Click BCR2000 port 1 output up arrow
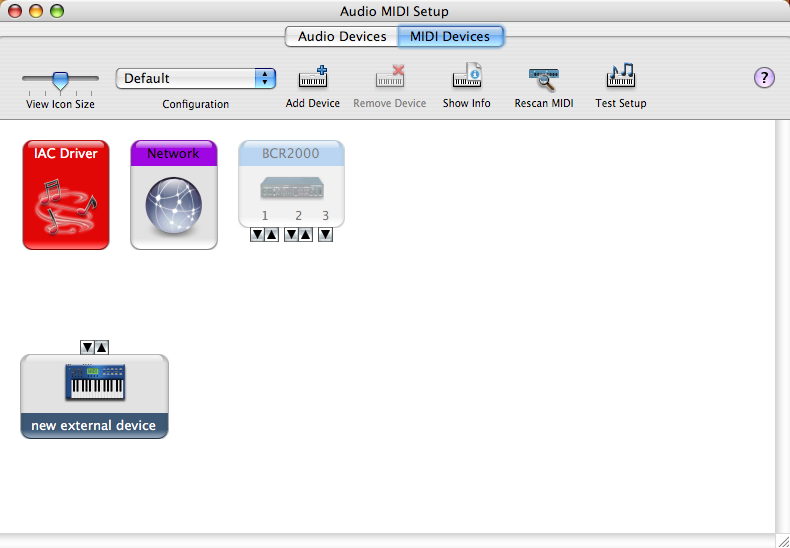Image resolution: width=790 pixels, height=548 pixels. (272, 235)
